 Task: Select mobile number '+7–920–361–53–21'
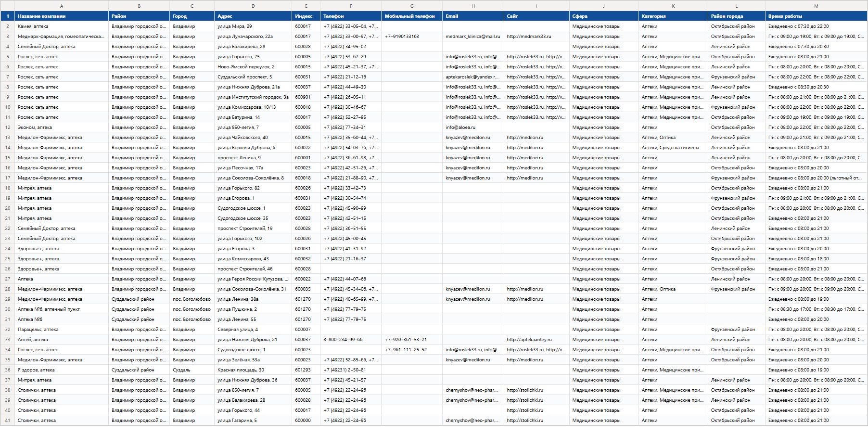pos(412,340)
